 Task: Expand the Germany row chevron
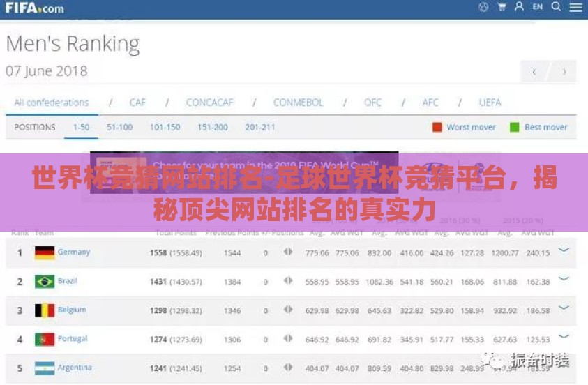click(564, 250)
